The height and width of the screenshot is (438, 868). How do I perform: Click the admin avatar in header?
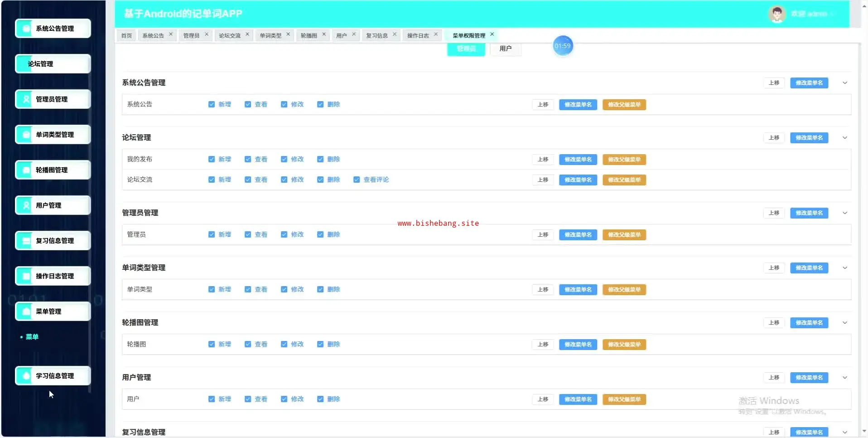point(776,14)
